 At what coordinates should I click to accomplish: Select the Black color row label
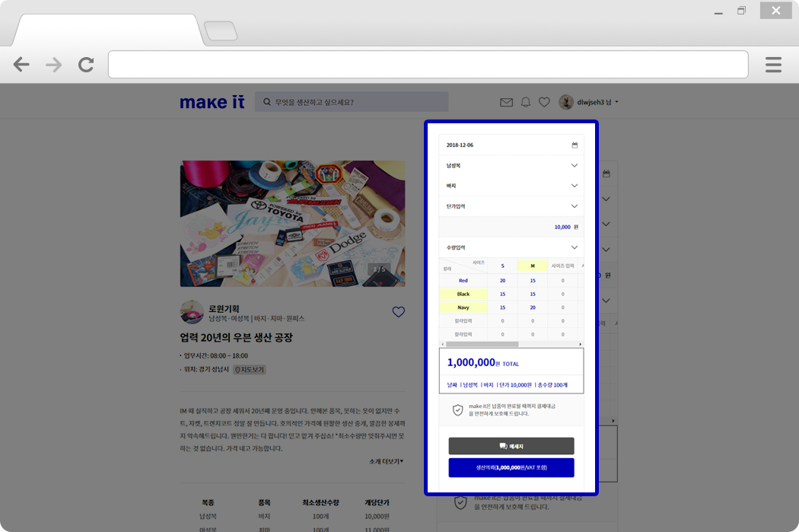click(463, 294)
